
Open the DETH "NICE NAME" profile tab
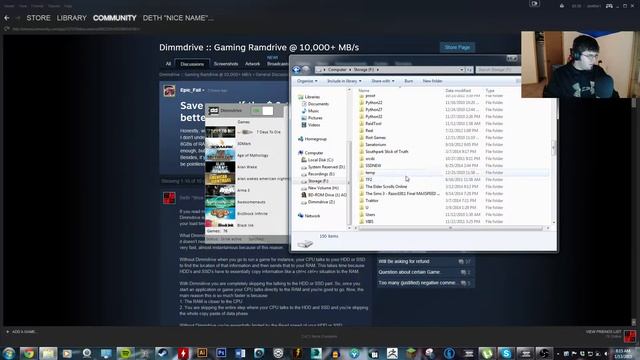click(178, 18)
